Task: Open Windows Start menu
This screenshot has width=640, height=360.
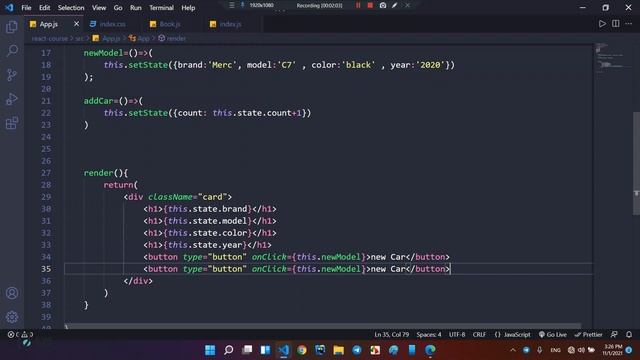Action: point(210,350)
